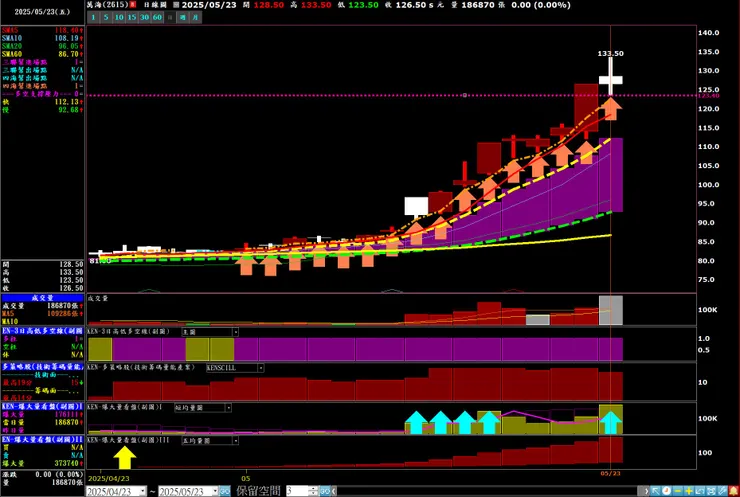Click 成交量 186870張 value row
This screenshot has width=740, height=497.
[x=42, y=306]
